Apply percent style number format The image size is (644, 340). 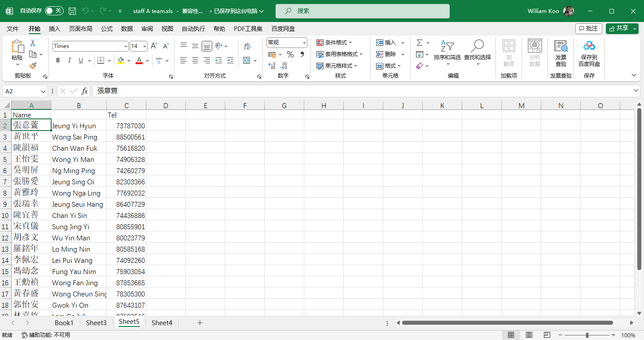pos(290,54)
